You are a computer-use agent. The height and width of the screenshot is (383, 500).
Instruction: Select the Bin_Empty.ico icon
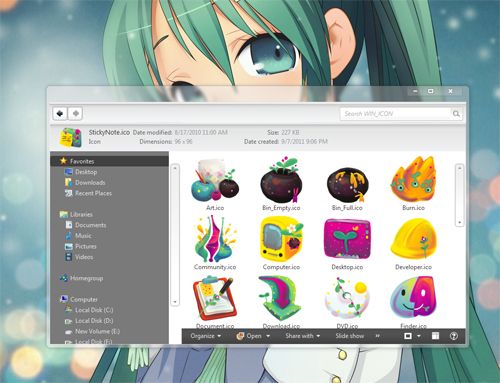[282, 181]
